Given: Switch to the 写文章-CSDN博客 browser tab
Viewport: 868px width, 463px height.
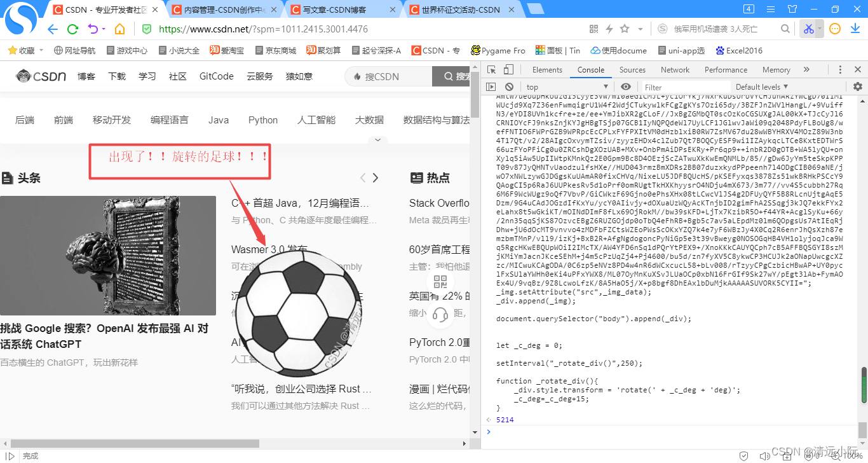Looking at the screenshot, I should (x=343, y=10).
